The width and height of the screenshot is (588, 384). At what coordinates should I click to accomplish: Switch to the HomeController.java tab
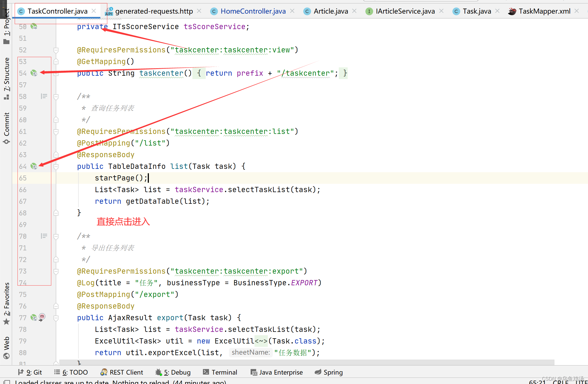click(x=253, y=11)
